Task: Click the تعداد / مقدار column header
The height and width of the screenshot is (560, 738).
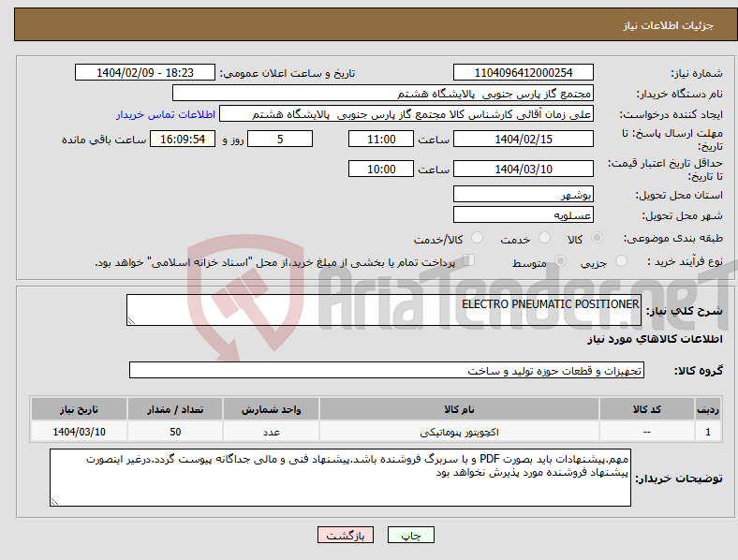Action: 175,409
